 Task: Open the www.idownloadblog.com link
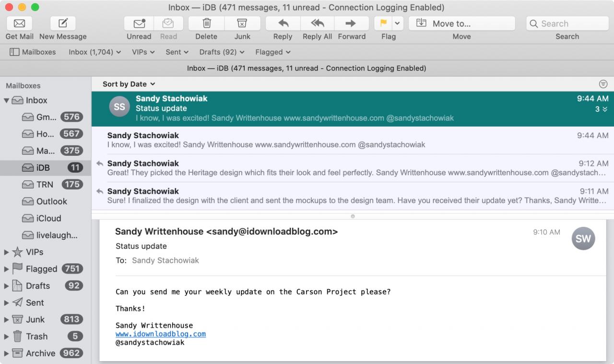(161, 334)
